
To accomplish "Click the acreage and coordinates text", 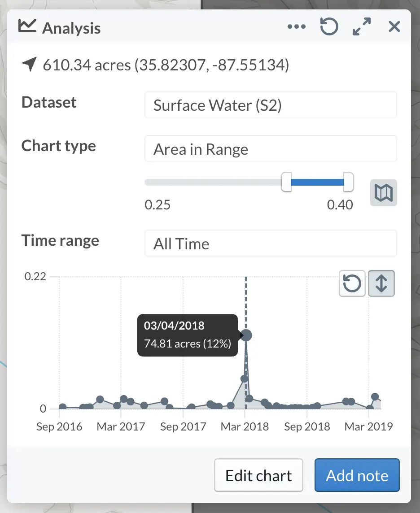I will (166, 65).
